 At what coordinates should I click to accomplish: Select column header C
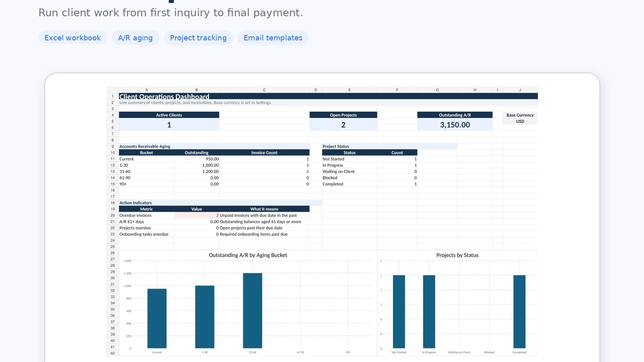(264, 90)
